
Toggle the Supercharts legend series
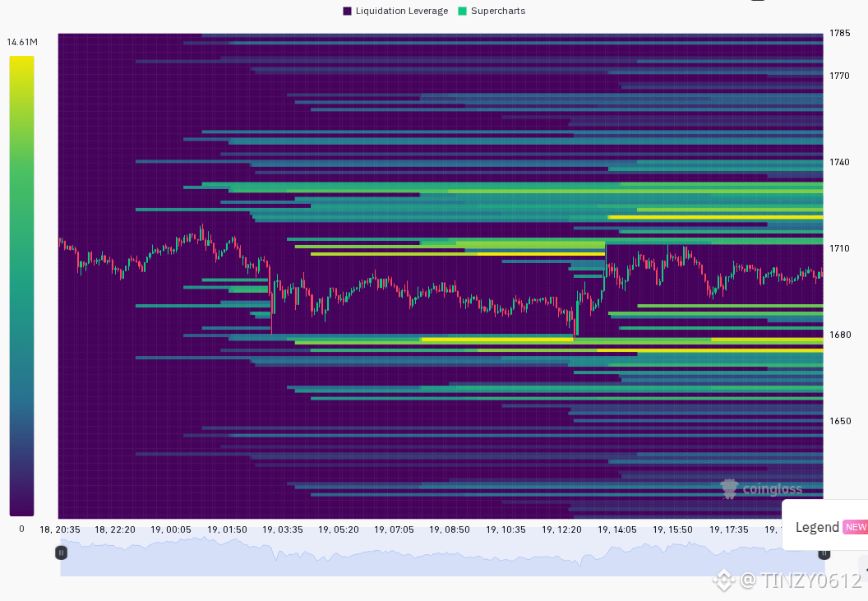tap(492, 11)
